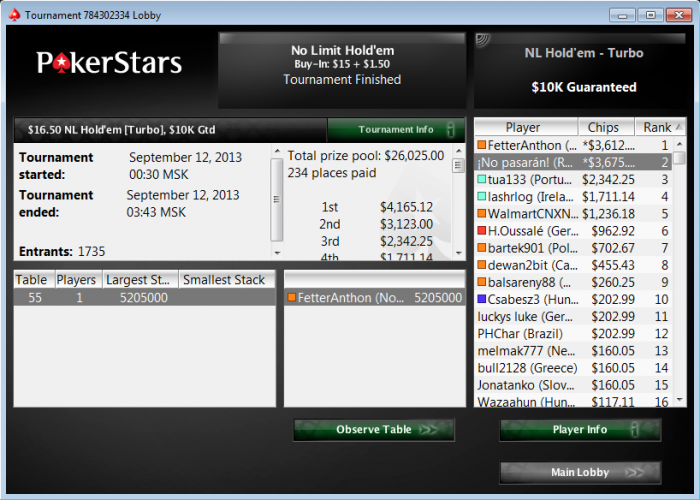Select table 55 row in tables list
This screenshot has height=500, width=700.
[145, 298]
